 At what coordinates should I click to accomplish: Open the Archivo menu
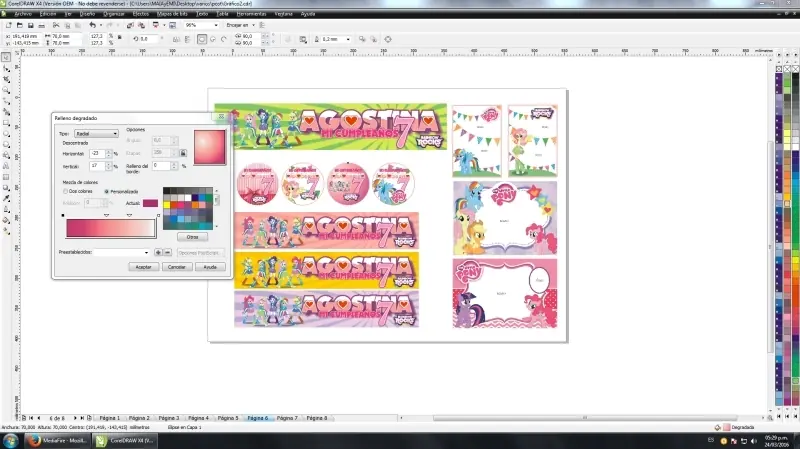(x=23, y=14)
